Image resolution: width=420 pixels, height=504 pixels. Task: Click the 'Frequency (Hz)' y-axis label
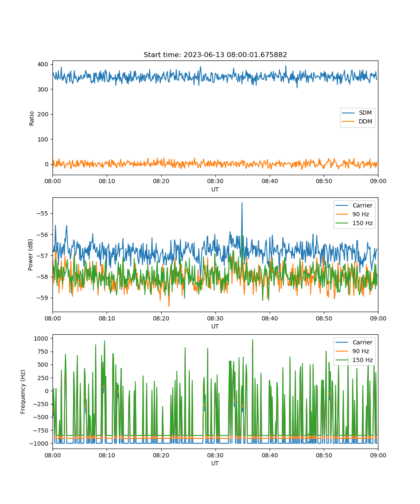click(x=23, y=391)
